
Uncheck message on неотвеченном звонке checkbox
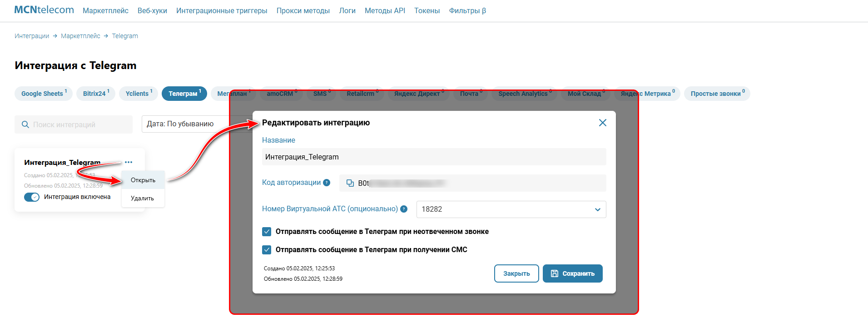coord(267,232)
